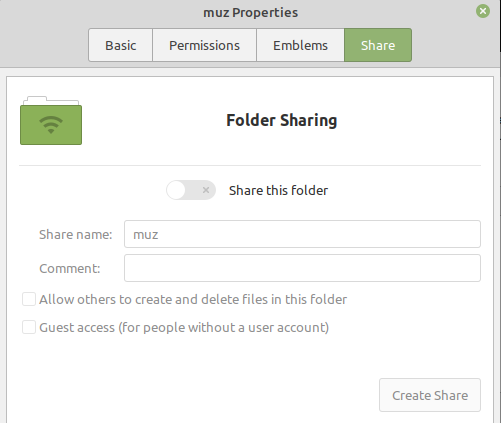Click the Comment label

coord(70,268)
